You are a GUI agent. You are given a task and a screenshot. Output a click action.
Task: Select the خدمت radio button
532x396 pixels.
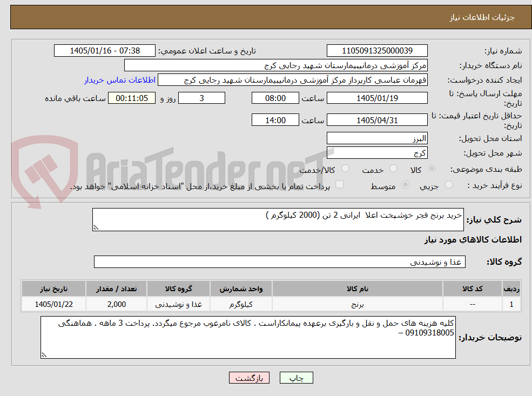pyautogui.click(x=394, y=169)
